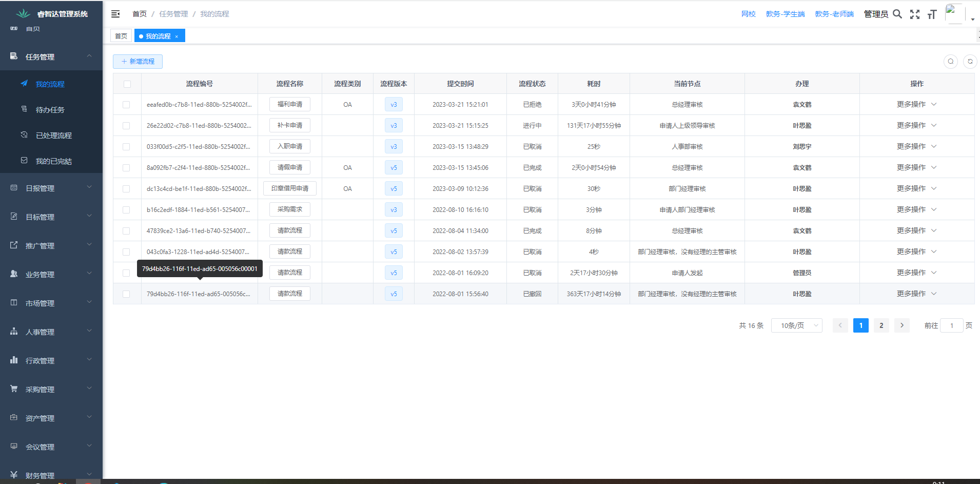Click the round refresh button above the table
Screen dimensions: 980x484
(x=970, y=62)
